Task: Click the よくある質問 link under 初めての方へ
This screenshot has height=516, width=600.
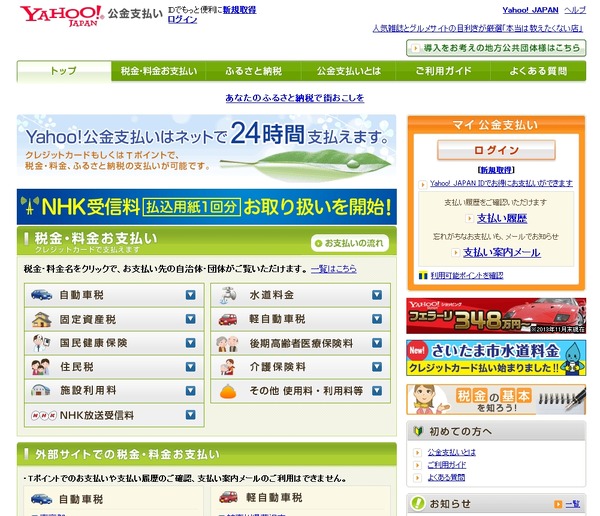Action: [x=446, y=478]
